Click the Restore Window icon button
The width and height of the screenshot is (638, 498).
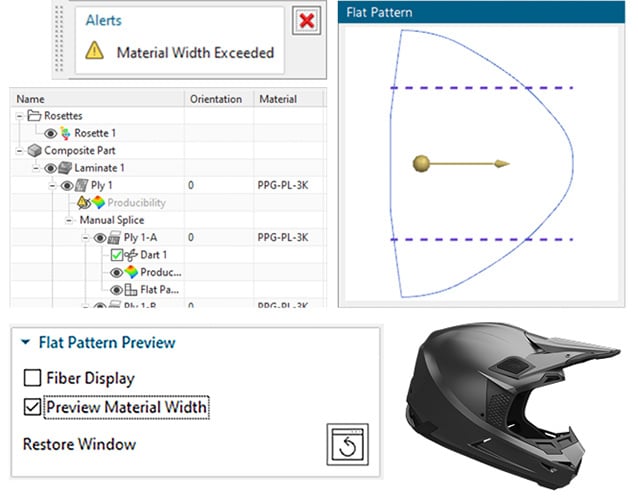pyautogui.click(x=348, y=443)
